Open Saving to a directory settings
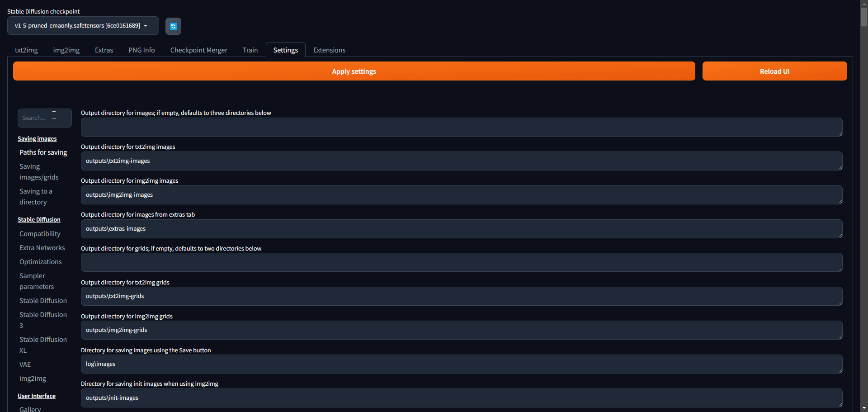The image size is (868, 412). (x=36, y=197)
